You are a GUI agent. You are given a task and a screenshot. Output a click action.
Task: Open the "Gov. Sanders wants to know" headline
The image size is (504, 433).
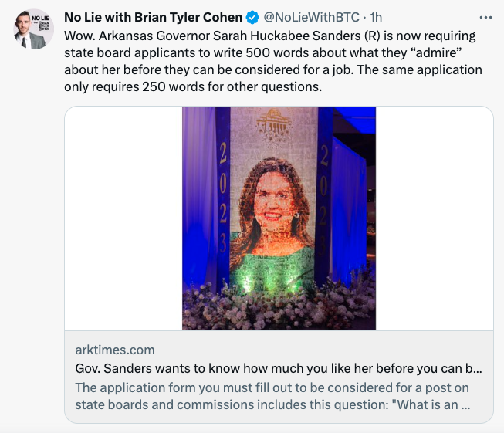279,368
